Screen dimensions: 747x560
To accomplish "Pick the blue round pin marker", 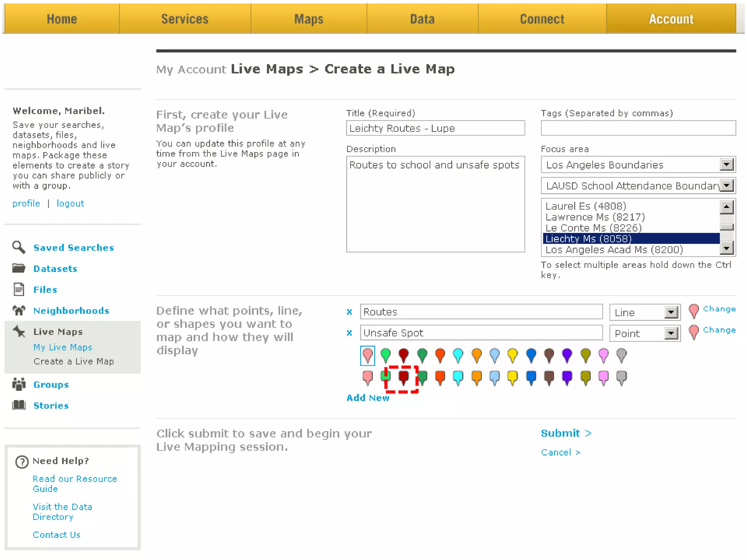I will [531, 355].
